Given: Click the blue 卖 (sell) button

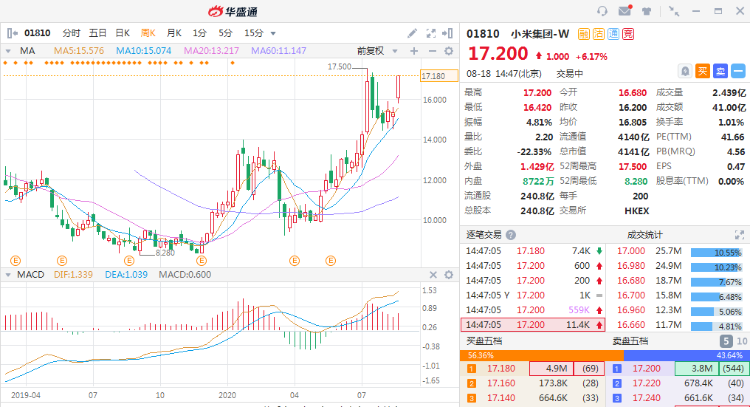Looking at the screenshot, I should click(x=720, y=70).
